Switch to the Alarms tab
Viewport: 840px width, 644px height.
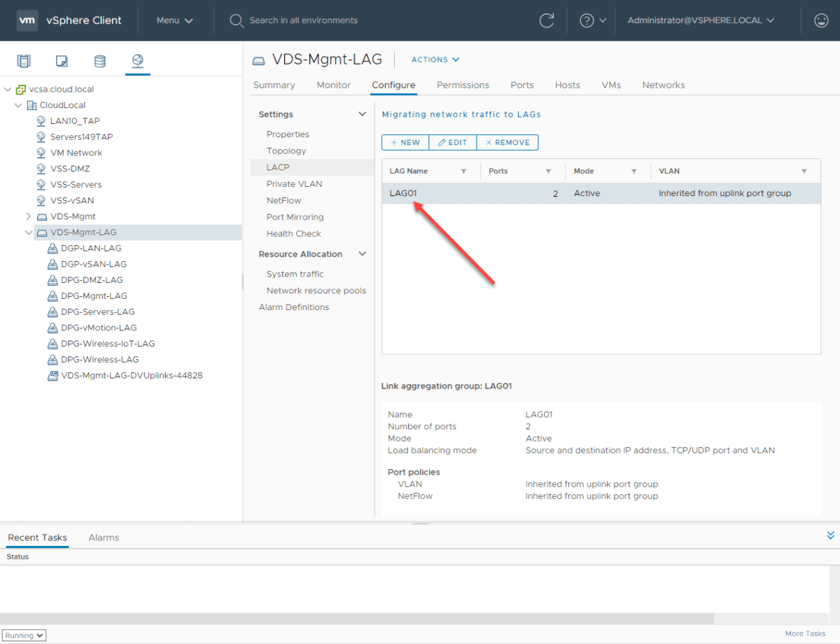pyautogui.click(x=104, y=538)
